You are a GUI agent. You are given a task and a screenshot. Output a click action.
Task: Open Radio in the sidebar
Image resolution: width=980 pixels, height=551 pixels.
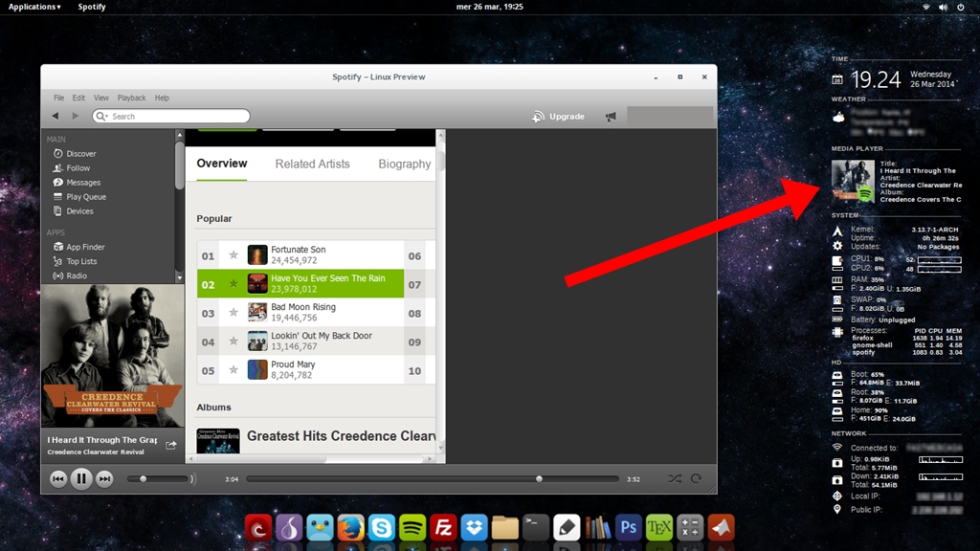click(77, 275)
